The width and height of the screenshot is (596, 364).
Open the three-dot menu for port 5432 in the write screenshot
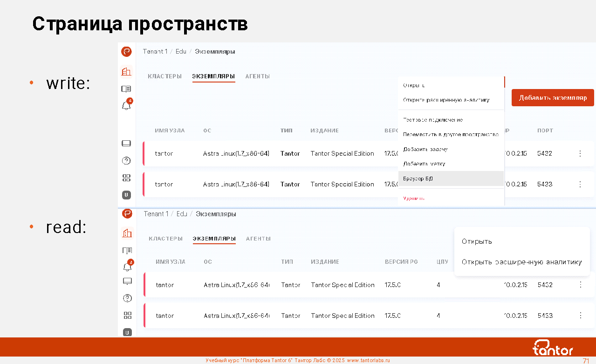[x=580, y=153]
